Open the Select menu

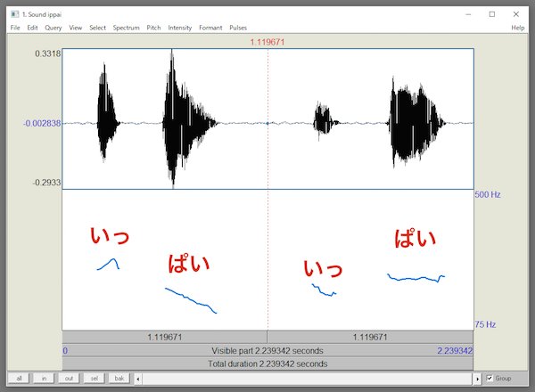click(97, 28)
